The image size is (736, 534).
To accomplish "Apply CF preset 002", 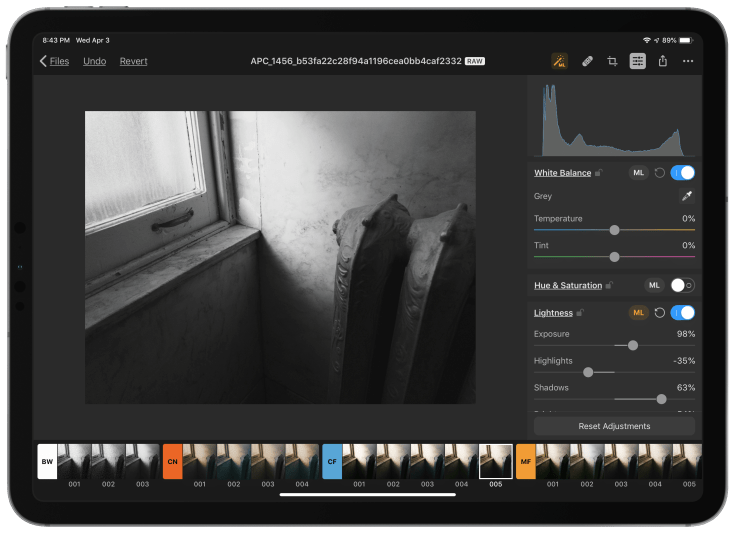I will 393,461.
